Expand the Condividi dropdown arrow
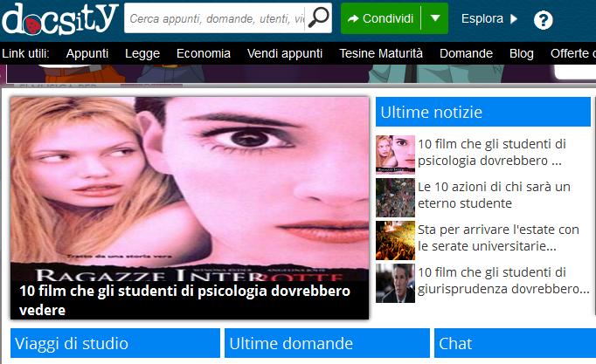 pos(434,18)
